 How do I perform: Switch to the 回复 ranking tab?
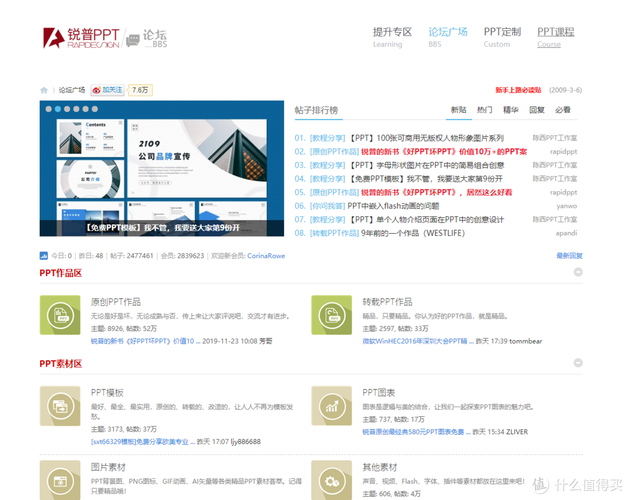(537, 110)
